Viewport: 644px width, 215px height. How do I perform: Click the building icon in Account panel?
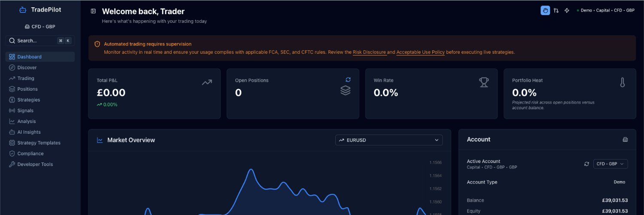625,139
